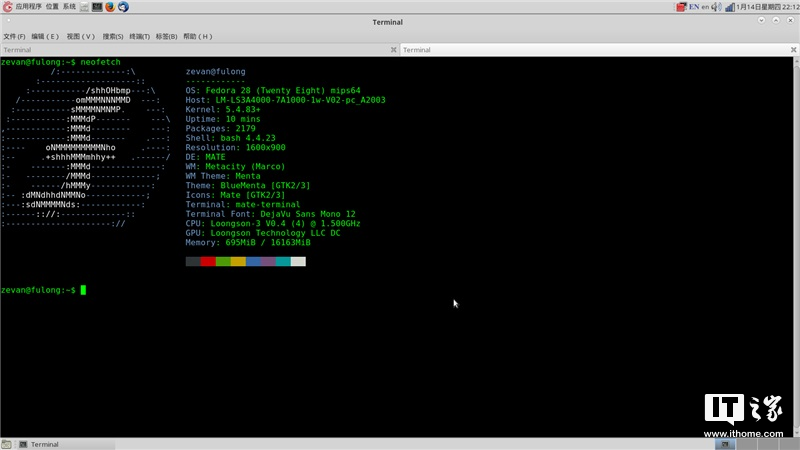The width and height of the screenshot is (800, 450).
Task: Click the lowercase en keyboard layout indicator
Action: coord(705,7)
